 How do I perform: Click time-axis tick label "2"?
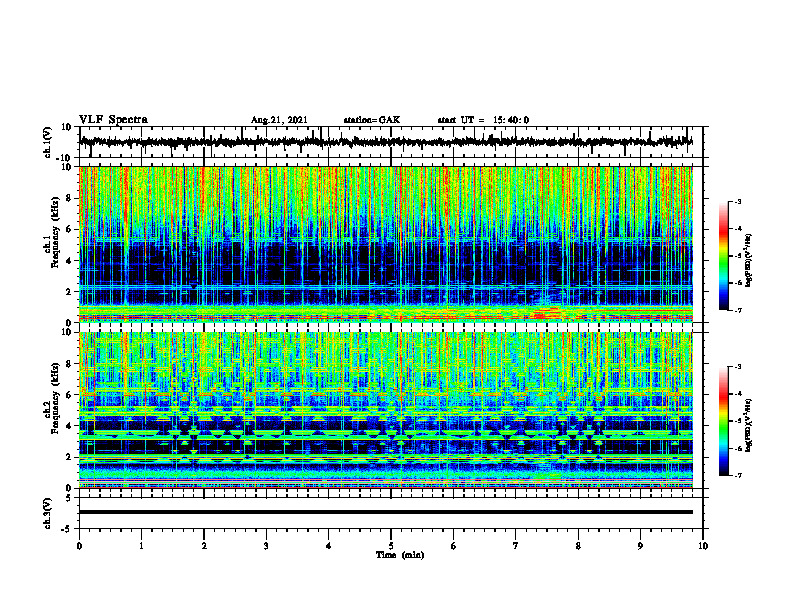(x=204, y=546)
